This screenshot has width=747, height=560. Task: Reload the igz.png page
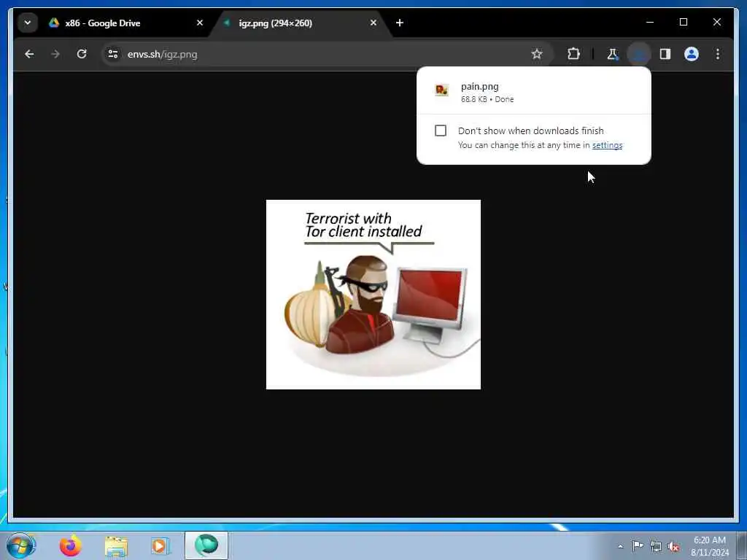point(82,54)
